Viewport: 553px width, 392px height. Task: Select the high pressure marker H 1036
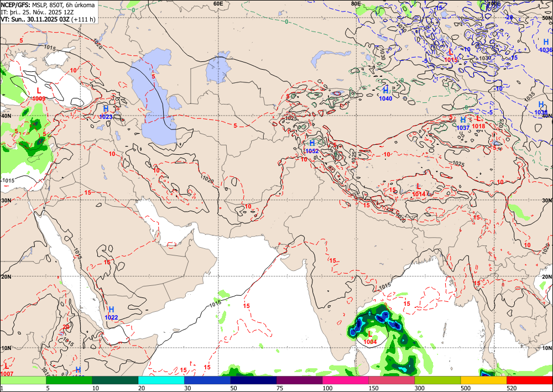(x=546, y=46)
